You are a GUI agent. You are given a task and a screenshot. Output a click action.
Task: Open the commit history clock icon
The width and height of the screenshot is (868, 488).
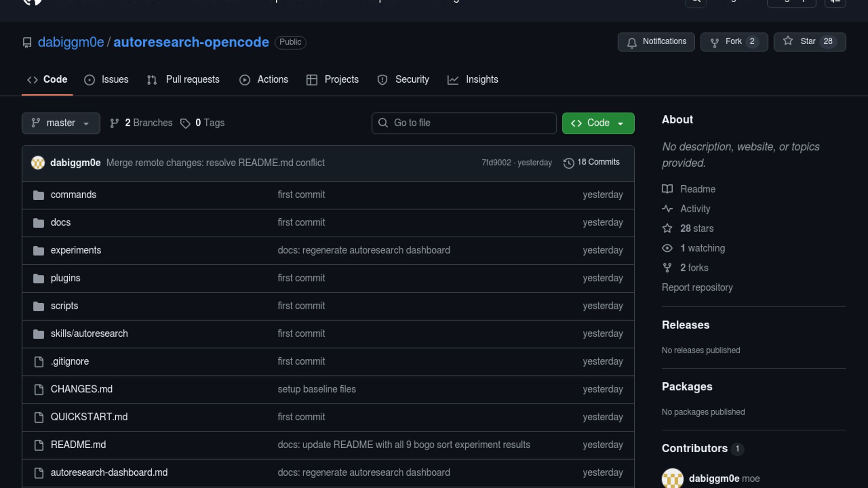pyautogui.click(x=568, y=163)
